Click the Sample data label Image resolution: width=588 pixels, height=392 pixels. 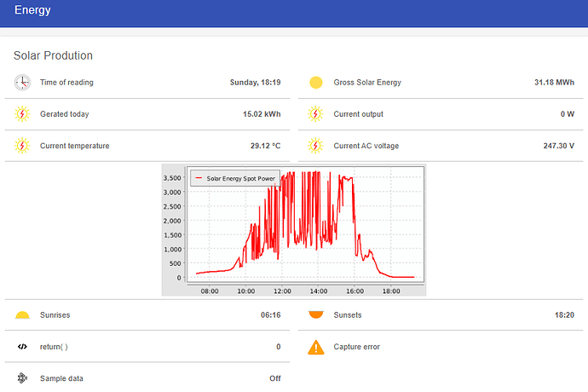(61, 378)
